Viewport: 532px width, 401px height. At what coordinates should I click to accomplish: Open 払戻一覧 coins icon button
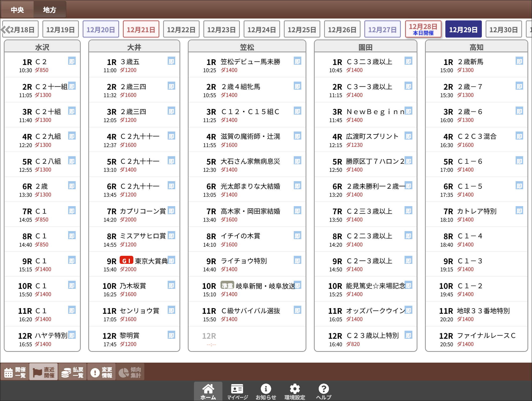[72, 372]
